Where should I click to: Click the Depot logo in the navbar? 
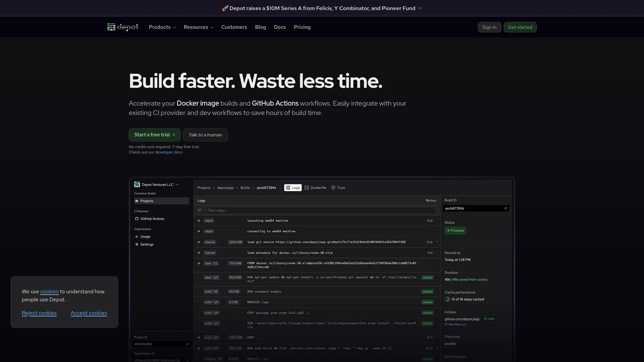[x=123, y=27]
